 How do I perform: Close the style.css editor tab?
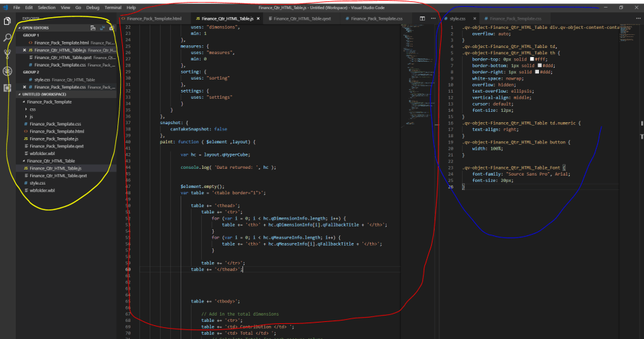474,19
